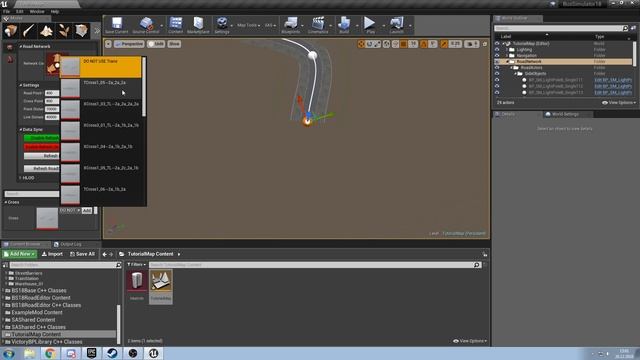This screenshot has width=640, height=360.
Task: Toggle visibility of Navigation folder
Action: 497,56
